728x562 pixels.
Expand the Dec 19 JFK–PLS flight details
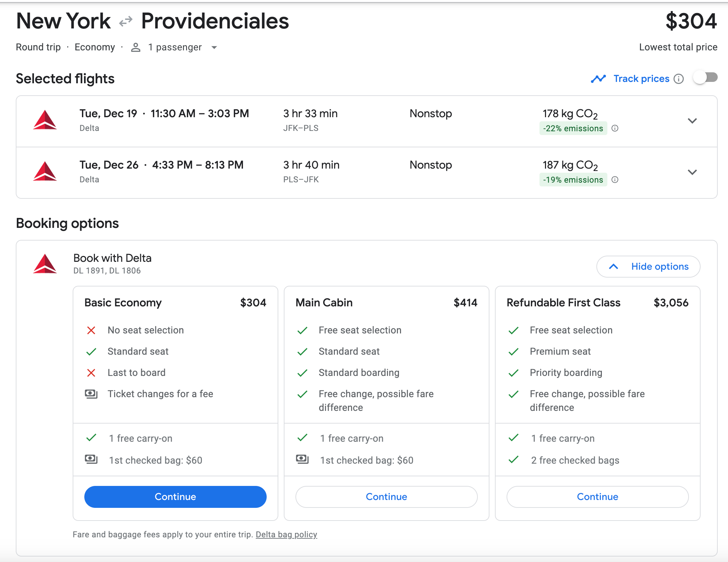click(x=692, y=121)
